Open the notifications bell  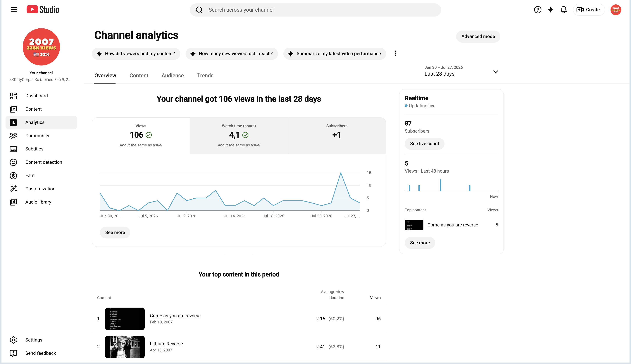coord(563,10)
